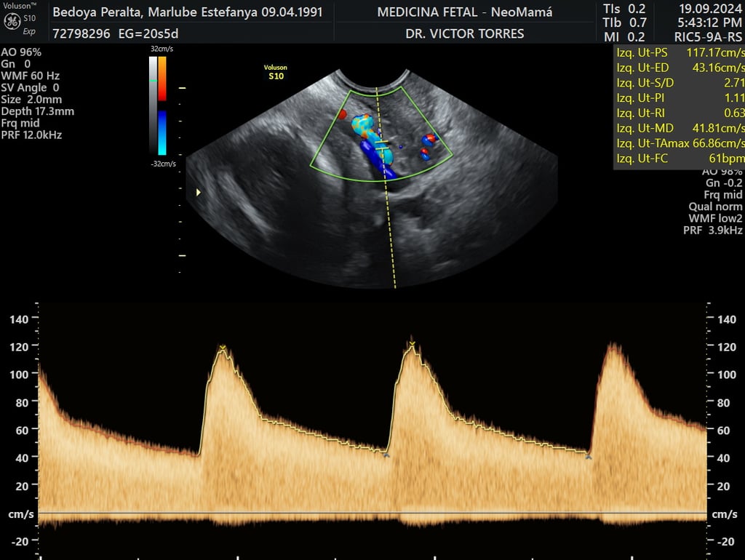The height and width of the screenshot is (560, 745).
Task: Click the WMF 60 Hz parameter
Action: pos(31,76)
